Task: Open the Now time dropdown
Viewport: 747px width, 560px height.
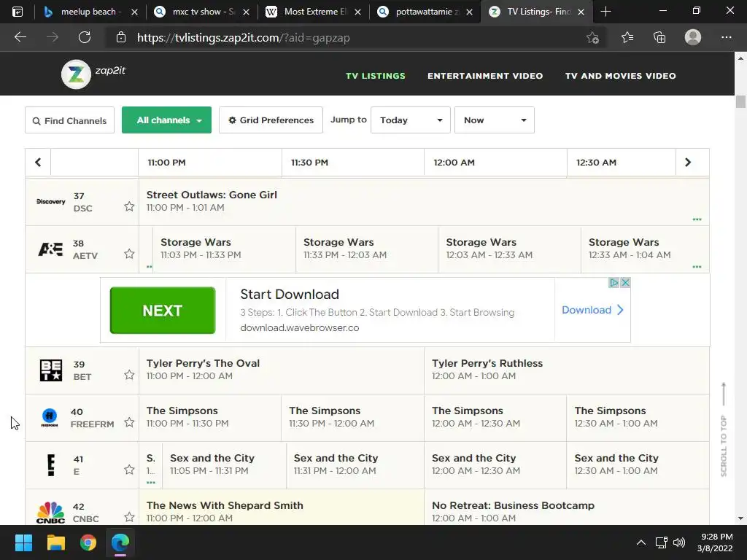Action: (495, 120)
